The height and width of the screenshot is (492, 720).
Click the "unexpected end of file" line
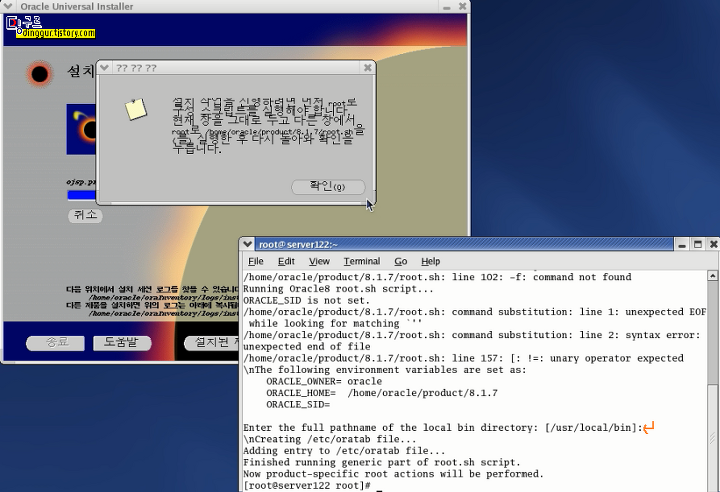(306, 346)
